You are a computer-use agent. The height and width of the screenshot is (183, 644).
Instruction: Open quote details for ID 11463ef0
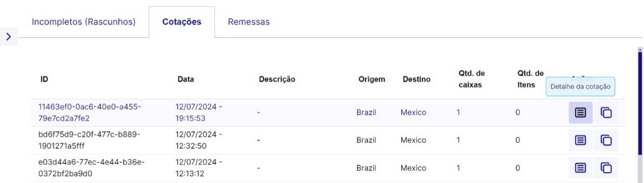(580, 113)
